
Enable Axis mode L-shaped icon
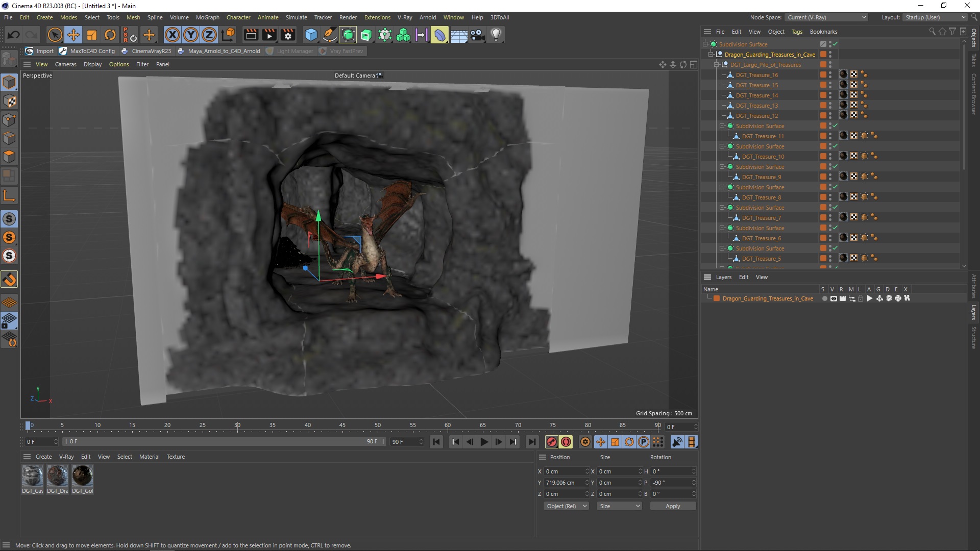tap(9, 195)
